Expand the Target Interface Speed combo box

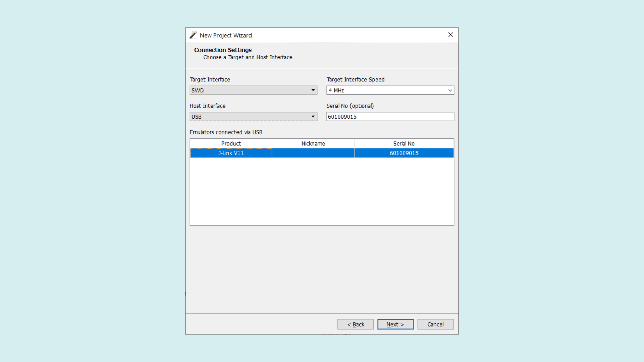click(x=386, y=90)
